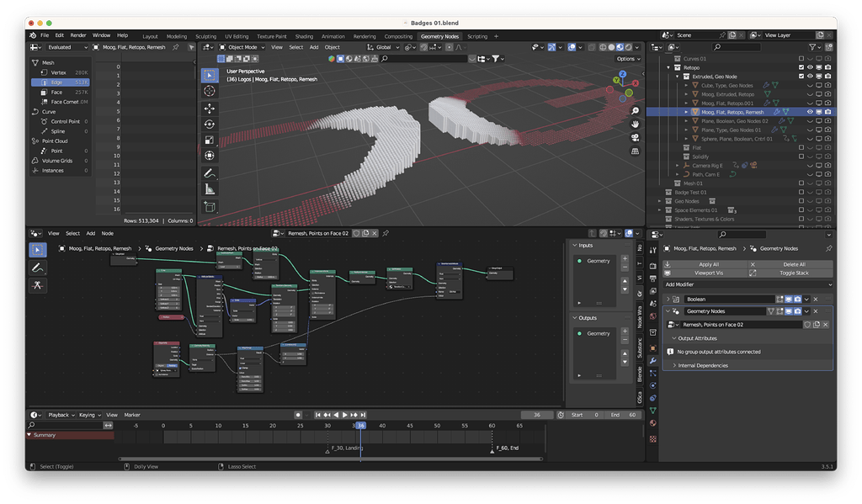Expand the Boolean modifier panel
Viewport: 862px width, 504px height.
click(x=668, y=300)
